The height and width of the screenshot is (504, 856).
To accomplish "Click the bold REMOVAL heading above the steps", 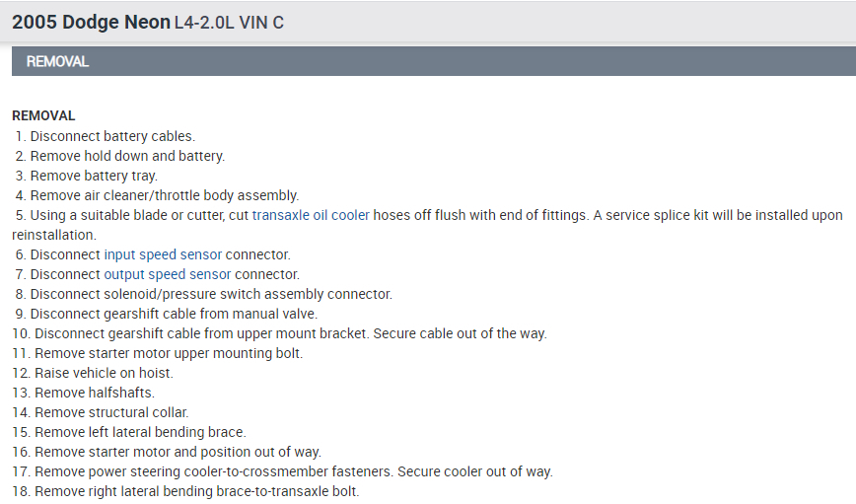I will (x=43, y=115).
